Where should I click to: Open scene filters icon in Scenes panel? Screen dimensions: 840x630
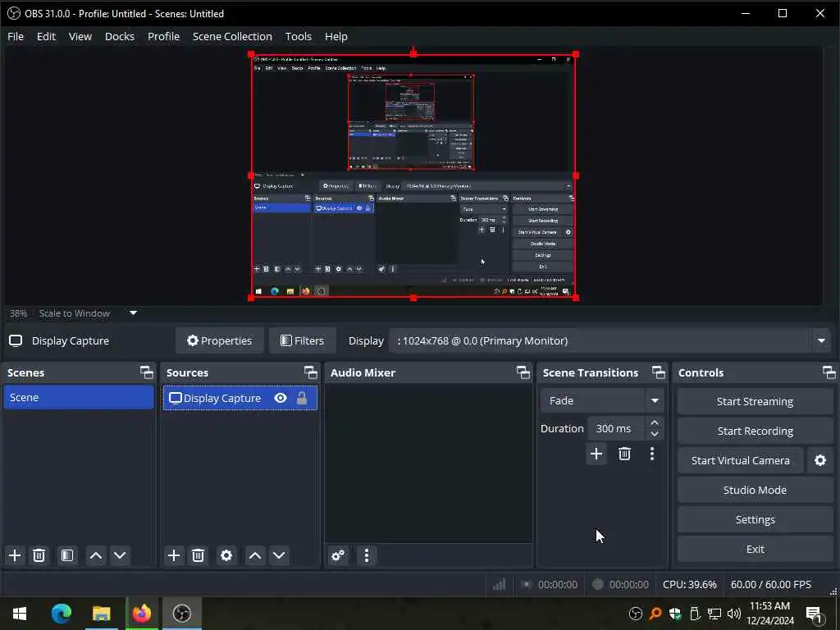[x=67, y=555]
